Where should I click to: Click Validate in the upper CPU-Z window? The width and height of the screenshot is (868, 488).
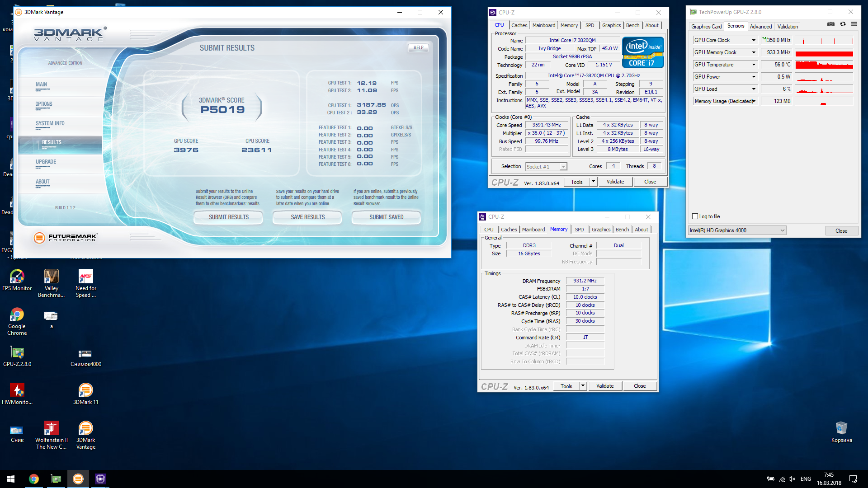(x=615, y=182)
